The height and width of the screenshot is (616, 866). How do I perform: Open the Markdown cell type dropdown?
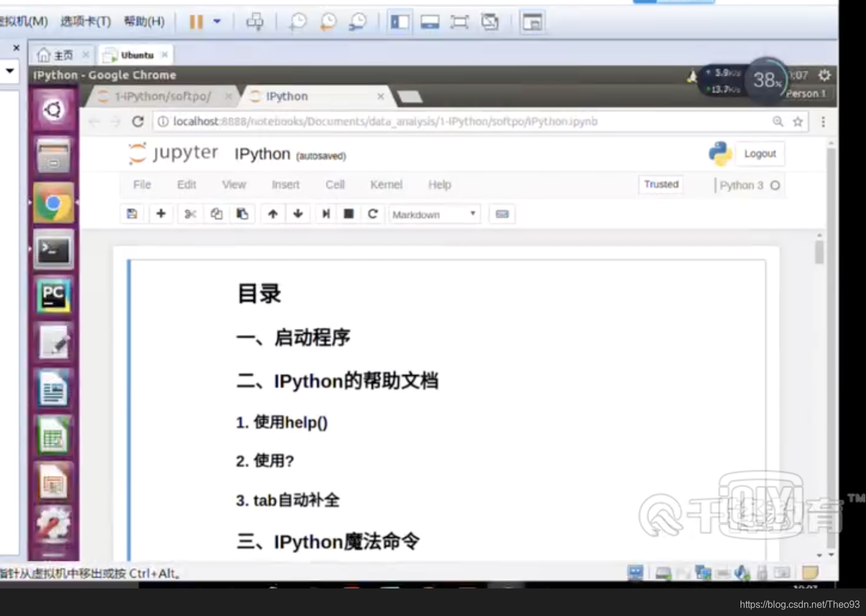(x=434, y=214)
